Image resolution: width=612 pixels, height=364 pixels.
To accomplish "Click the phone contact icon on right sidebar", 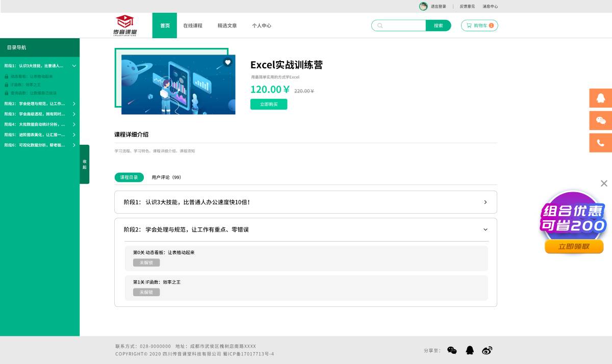I will point(600,143).
